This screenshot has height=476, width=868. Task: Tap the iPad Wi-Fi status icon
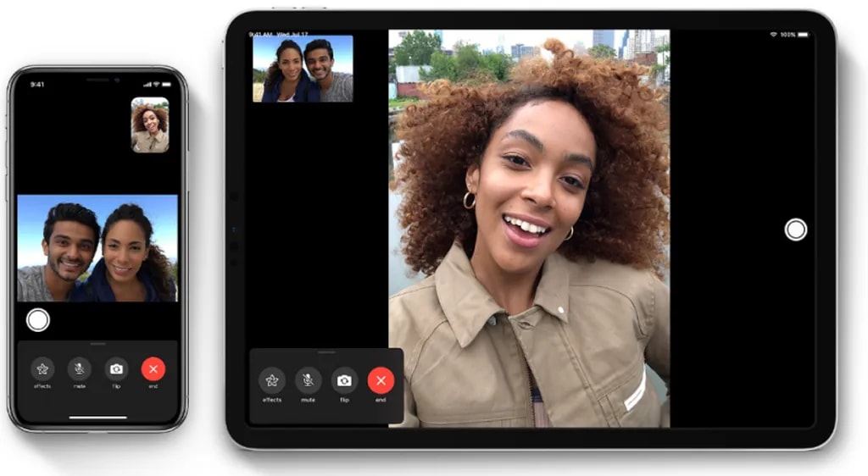(x=774, y=35)
